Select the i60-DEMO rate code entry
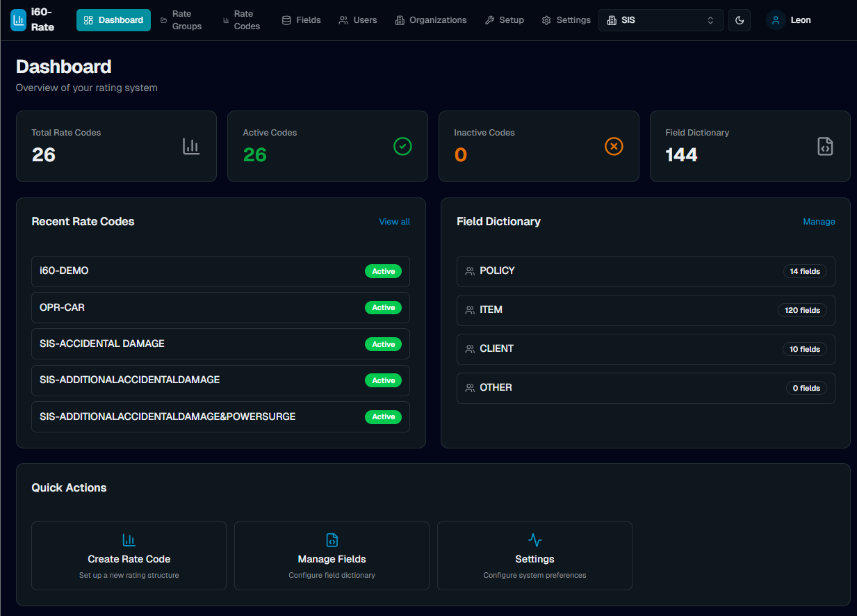857x616 pixels. coord(220,271)
